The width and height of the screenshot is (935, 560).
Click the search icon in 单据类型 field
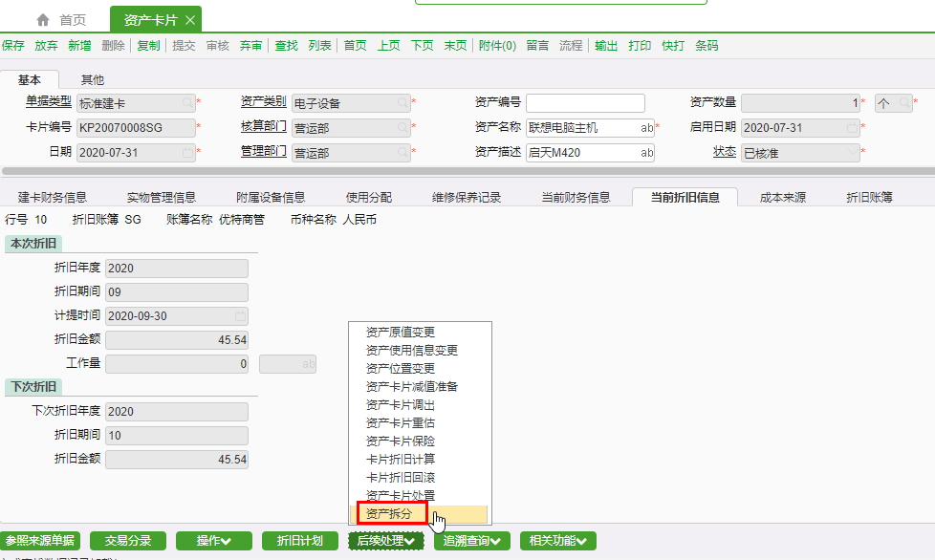coord(186,103)
